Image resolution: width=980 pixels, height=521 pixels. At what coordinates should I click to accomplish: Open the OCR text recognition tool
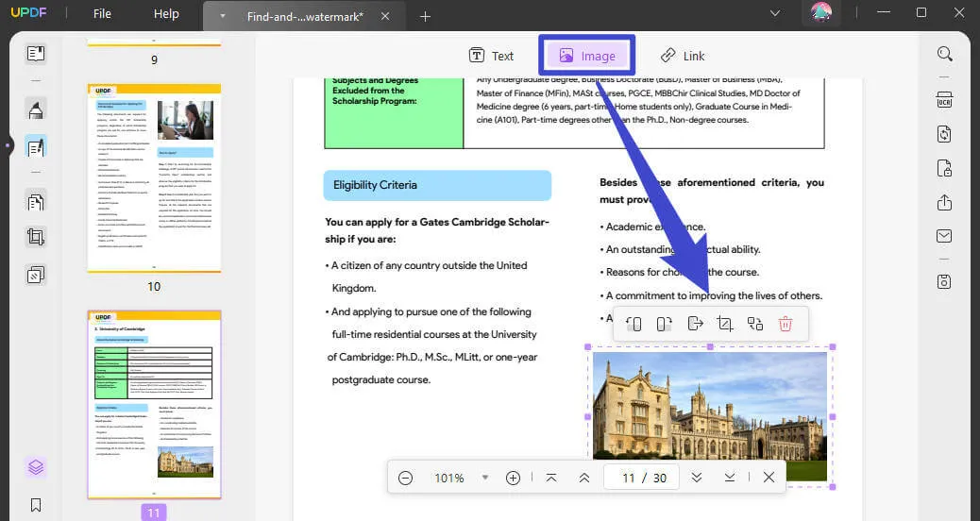point(944,100)
